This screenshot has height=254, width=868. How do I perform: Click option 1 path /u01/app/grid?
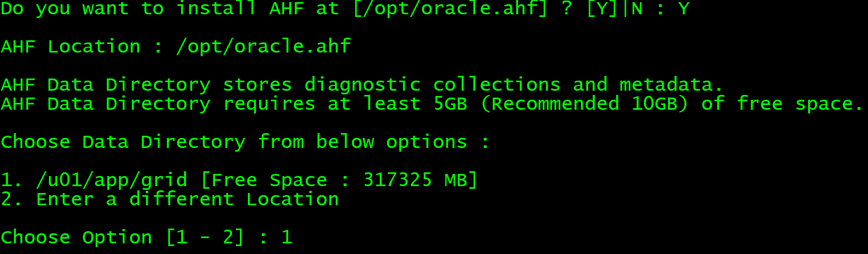tap(111, 180)
